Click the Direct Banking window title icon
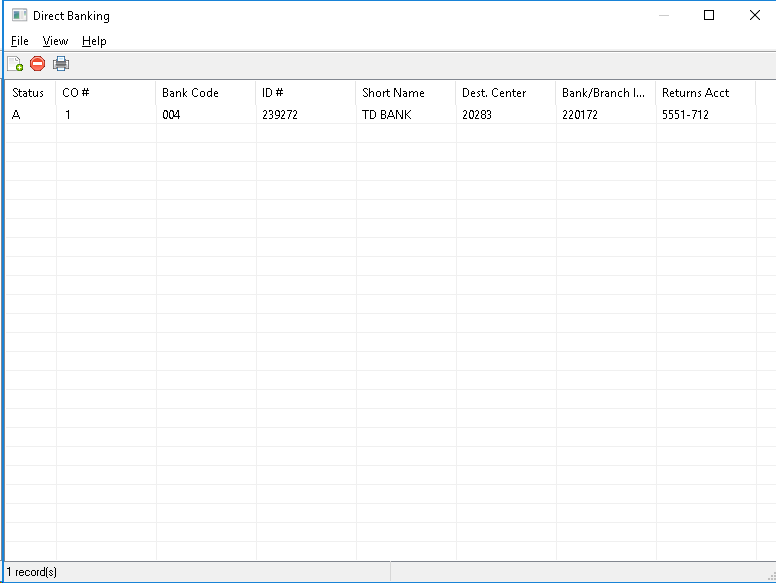 (x=19, y=15)
